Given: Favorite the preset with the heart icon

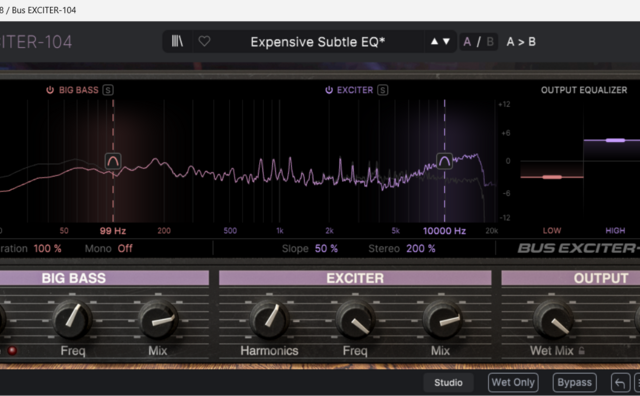Looking at the screenshot, I should click(x=204, y=41).
